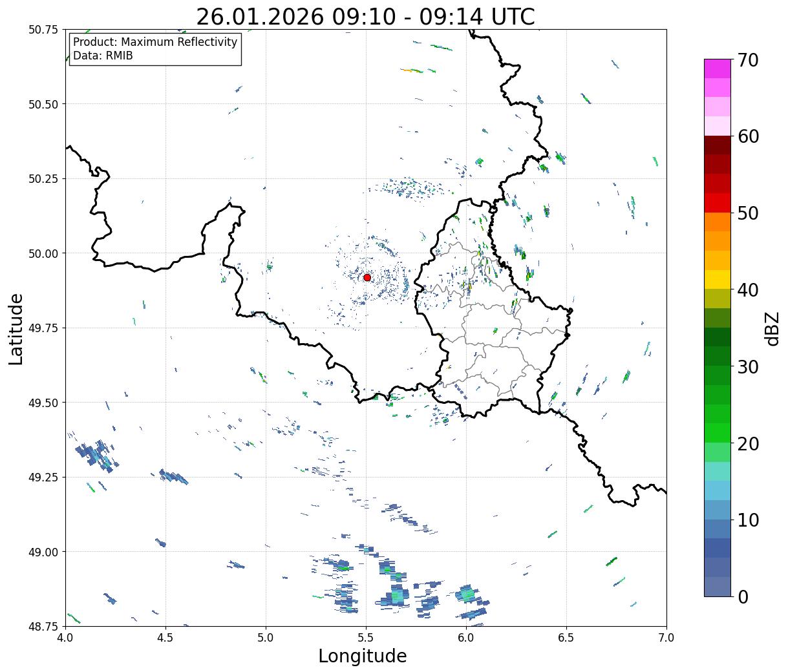The image size is (788, 672).
Task: Click longitude tick label 5.5
Action: click(x=366, y=637)
